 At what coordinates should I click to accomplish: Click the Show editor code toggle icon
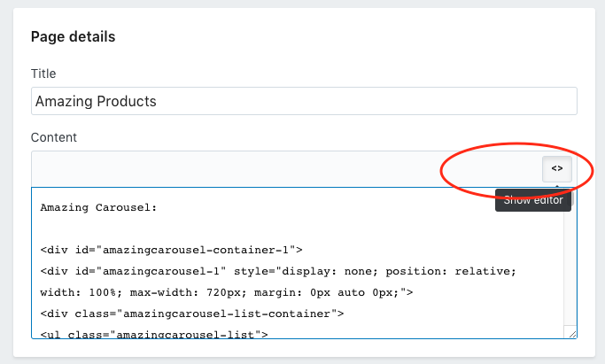pos(556,168)
